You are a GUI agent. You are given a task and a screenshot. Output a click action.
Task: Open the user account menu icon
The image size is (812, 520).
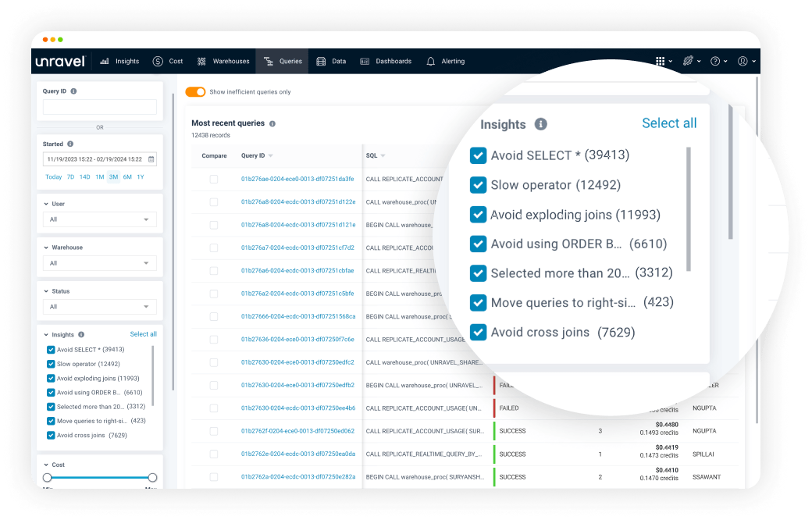[x=743, y=61]
